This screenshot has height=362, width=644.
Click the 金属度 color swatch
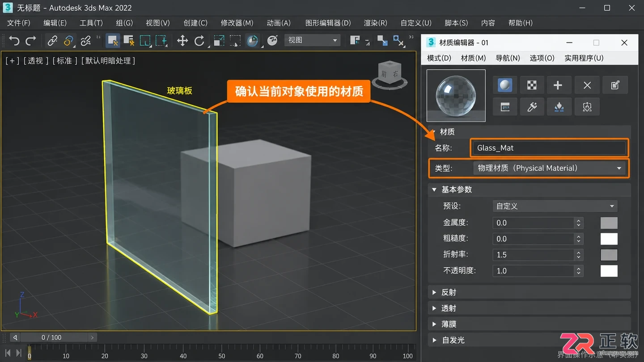(609, 223)
